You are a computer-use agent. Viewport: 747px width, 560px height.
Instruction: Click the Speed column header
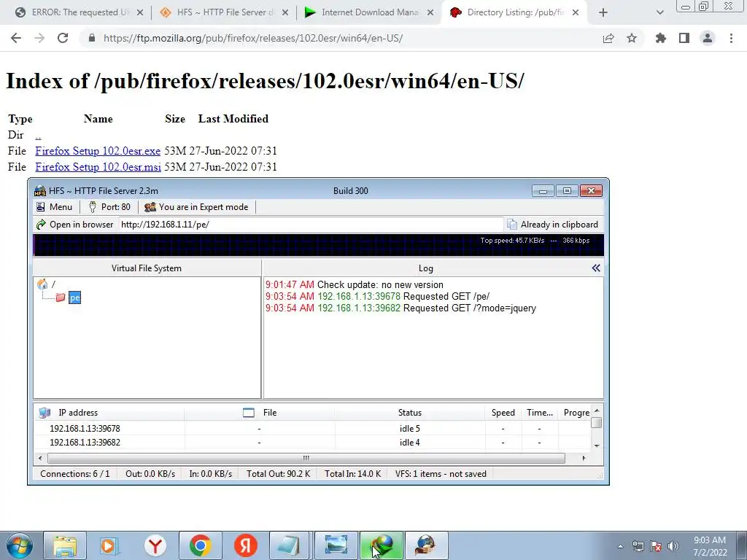pyautogui.click(x=503, y=413)
